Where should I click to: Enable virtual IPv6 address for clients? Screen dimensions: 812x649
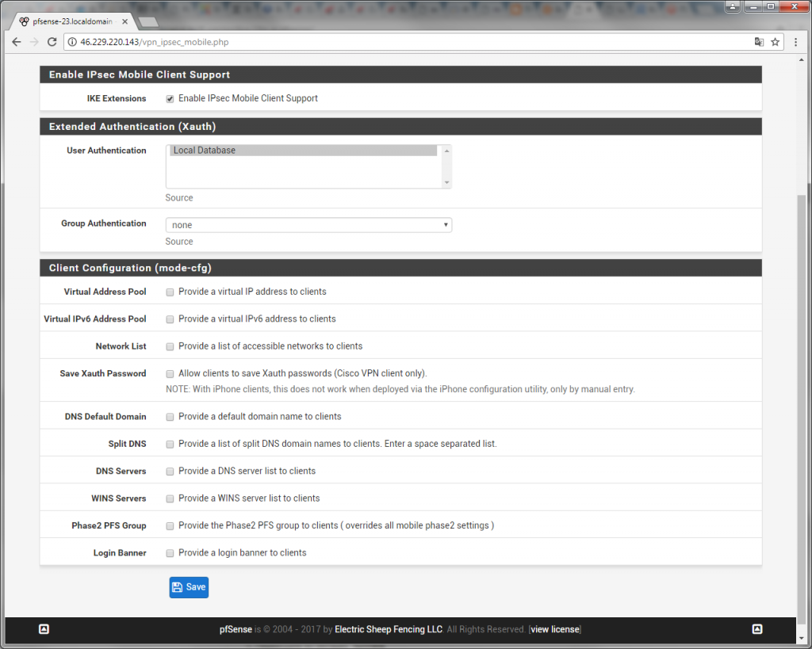pyautogui.click(x=170, y=319)
